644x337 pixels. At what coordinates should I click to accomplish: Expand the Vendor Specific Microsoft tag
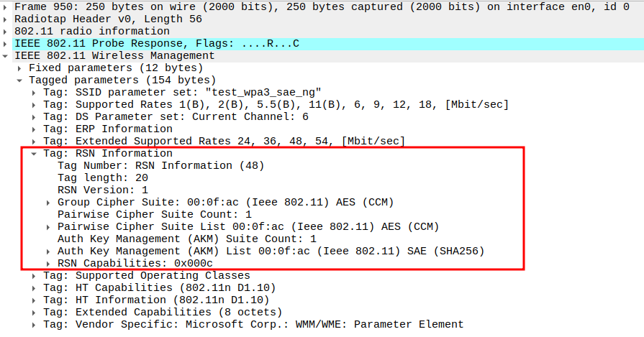(x=35, y=325)
